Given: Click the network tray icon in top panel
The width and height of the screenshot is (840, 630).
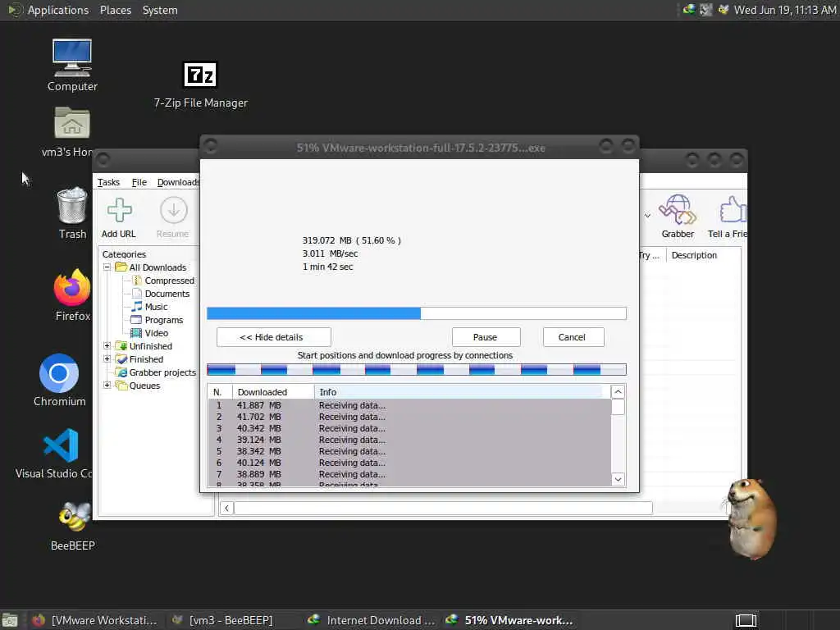Looking at the screenshot, I should click(706, 9).
